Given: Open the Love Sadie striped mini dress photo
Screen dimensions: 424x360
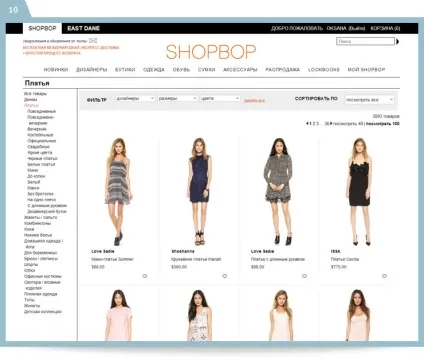Looking at the screenshot, I should coord(118,192).
